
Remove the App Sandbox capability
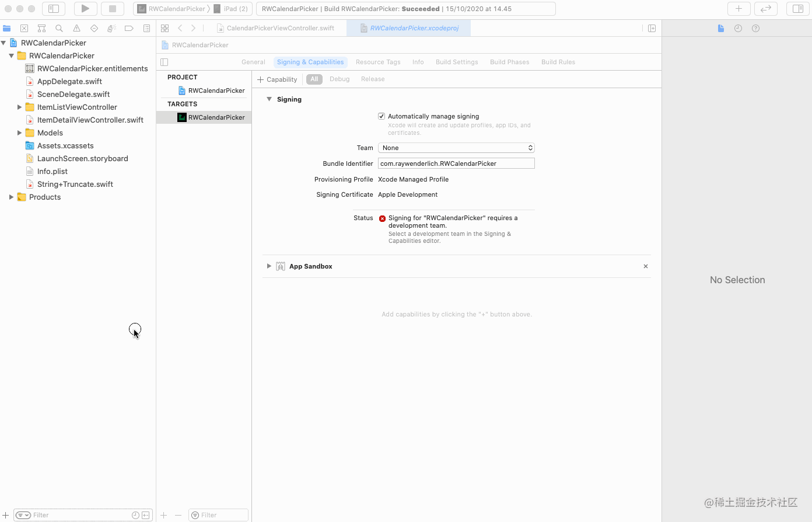[646, 266]
